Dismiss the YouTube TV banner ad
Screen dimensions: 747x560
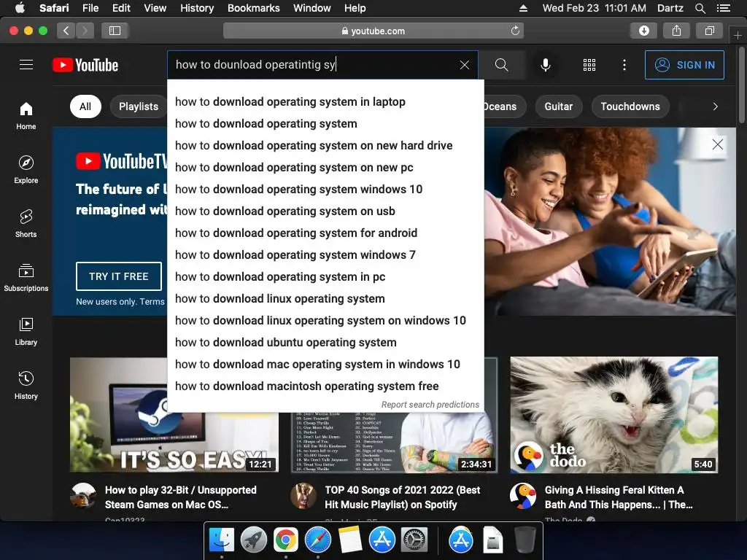click(718, 144)
